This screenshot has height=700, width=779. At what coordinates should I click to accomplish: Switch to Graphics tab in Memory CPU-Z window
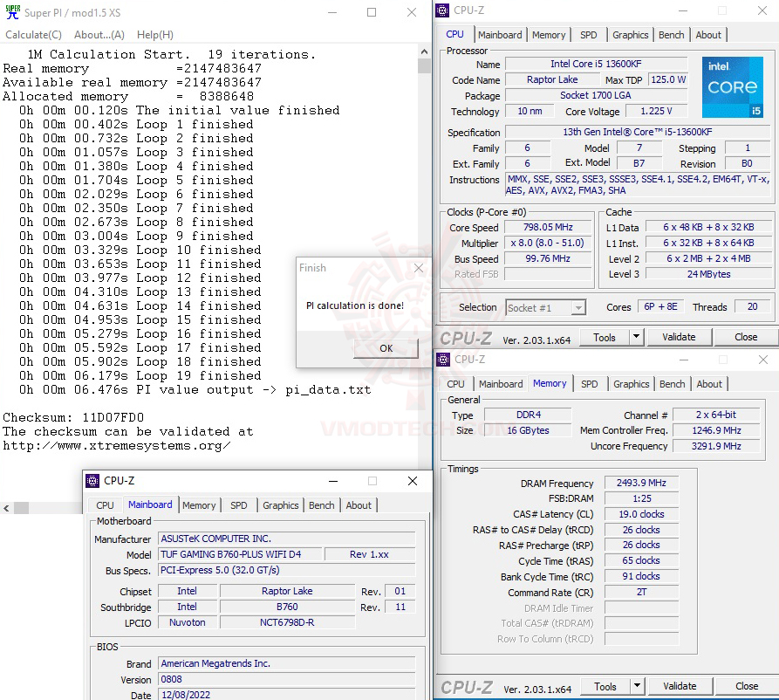[631, 384]
